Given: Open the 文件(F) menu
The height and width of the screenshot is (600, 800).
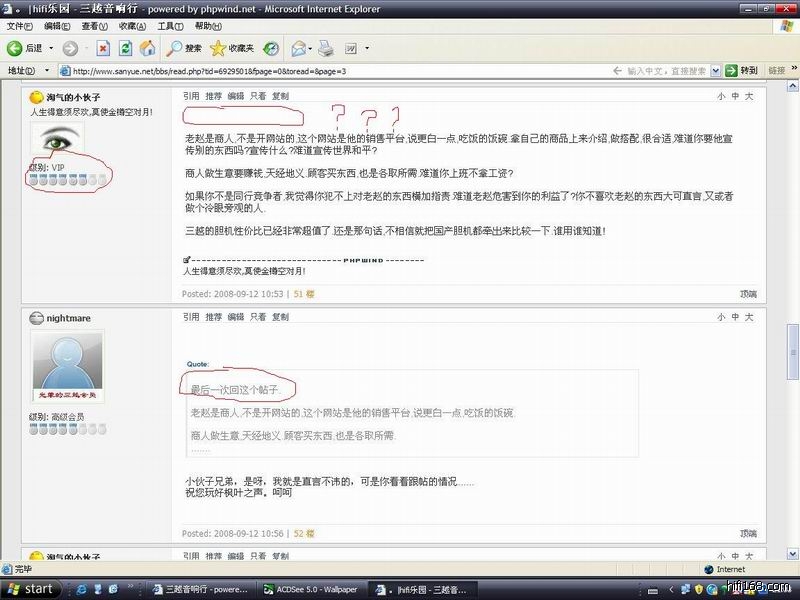Looking at the screenshot, I should (x=20, y=26).
